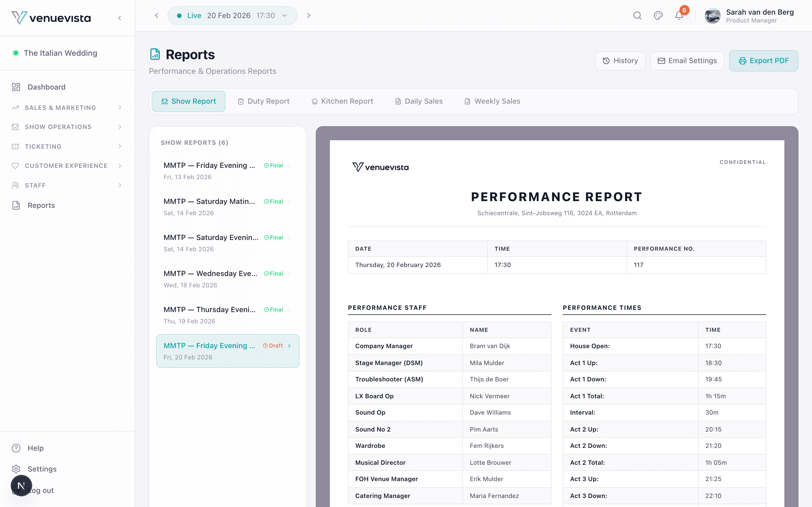Collapse the sidebar with the left chevron
Screen dimensions: 812x507
pyautogui.click(x=120, y=18)
